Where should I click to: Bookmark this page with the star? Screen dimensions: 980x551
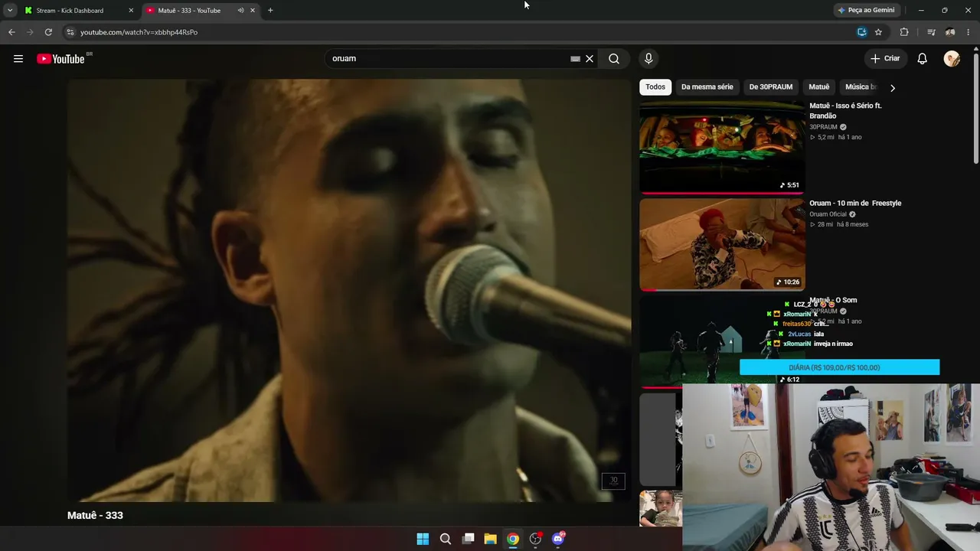pos(878,32)
